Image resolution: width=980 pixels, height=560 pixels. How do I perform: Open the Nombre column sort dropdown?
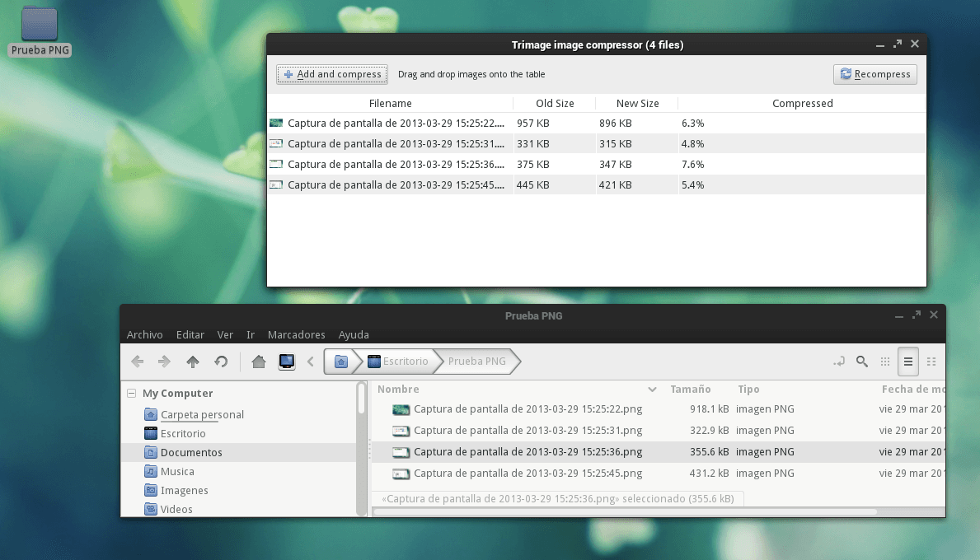pos(652,389)
